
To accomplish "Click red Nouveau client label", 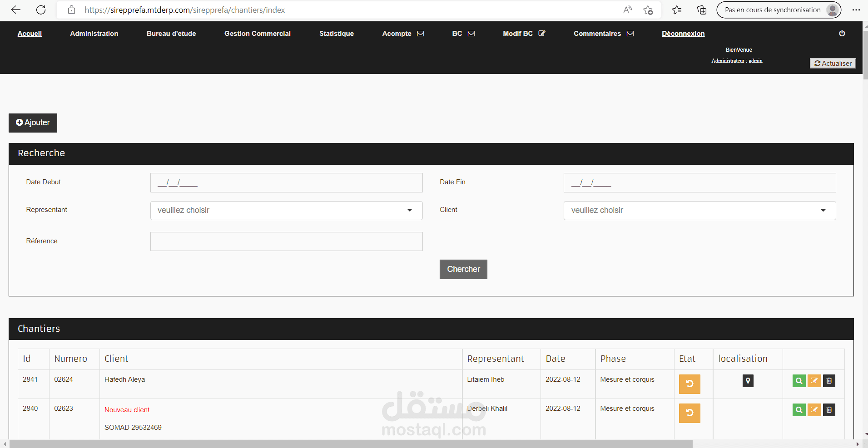I will pos(127,410).
